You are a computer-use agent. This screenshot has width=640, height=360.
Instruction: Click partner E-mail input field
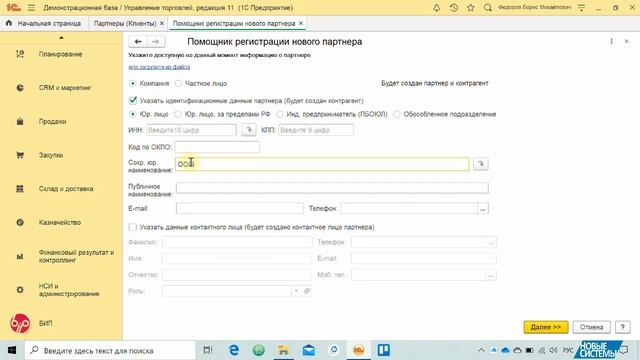point(240,209)
